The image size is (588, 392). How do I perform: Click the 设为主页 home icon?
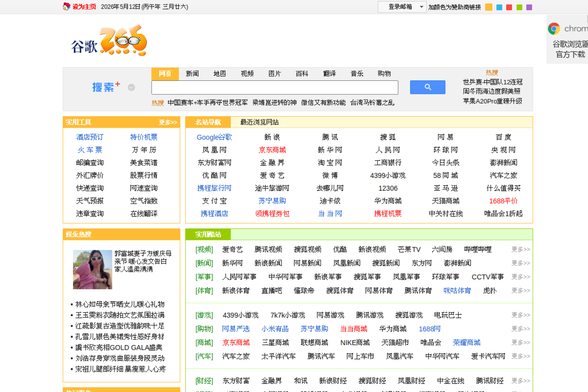(67, 6)
